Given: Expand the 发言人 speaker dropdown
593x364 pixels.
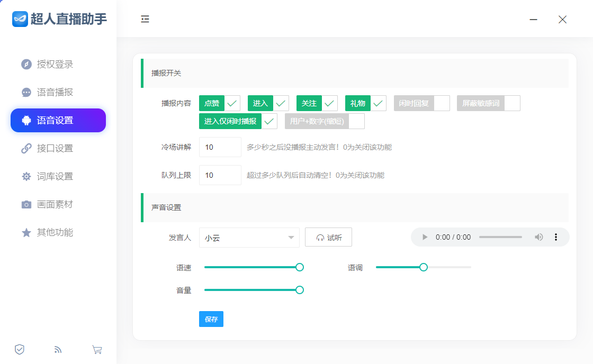Looking at the screenshot, I should [249, 238].
